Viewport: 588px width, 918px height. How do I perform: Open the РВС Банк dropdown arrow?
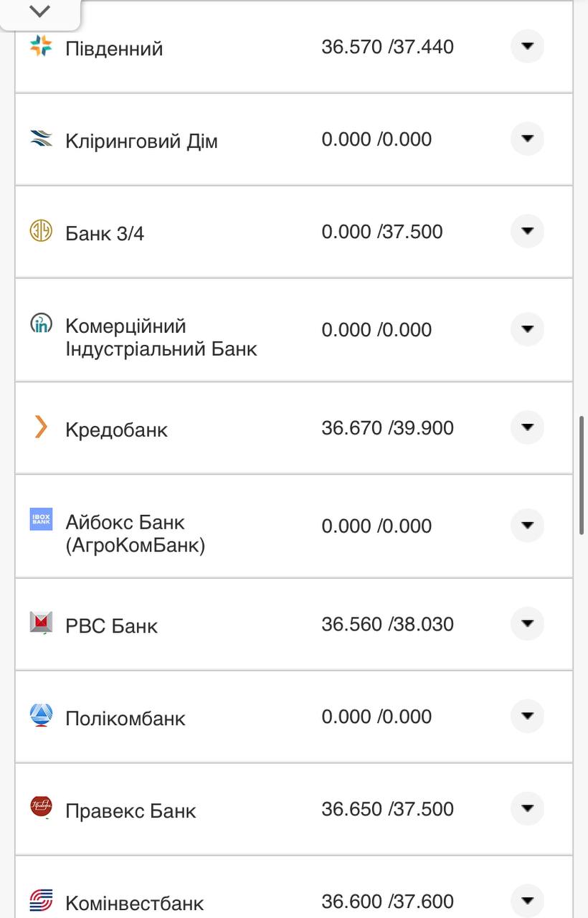pyautogui.click(x=527, y=623)
